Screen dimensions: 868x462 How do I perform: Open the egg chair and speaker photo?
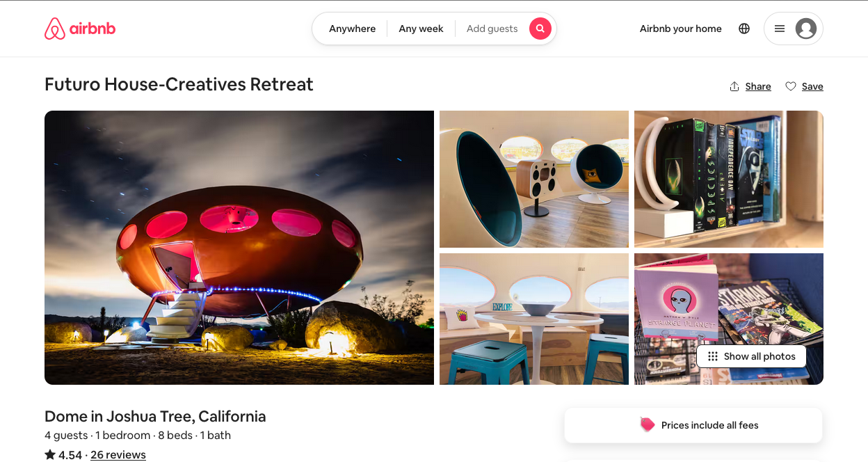[x=534, y=179]
